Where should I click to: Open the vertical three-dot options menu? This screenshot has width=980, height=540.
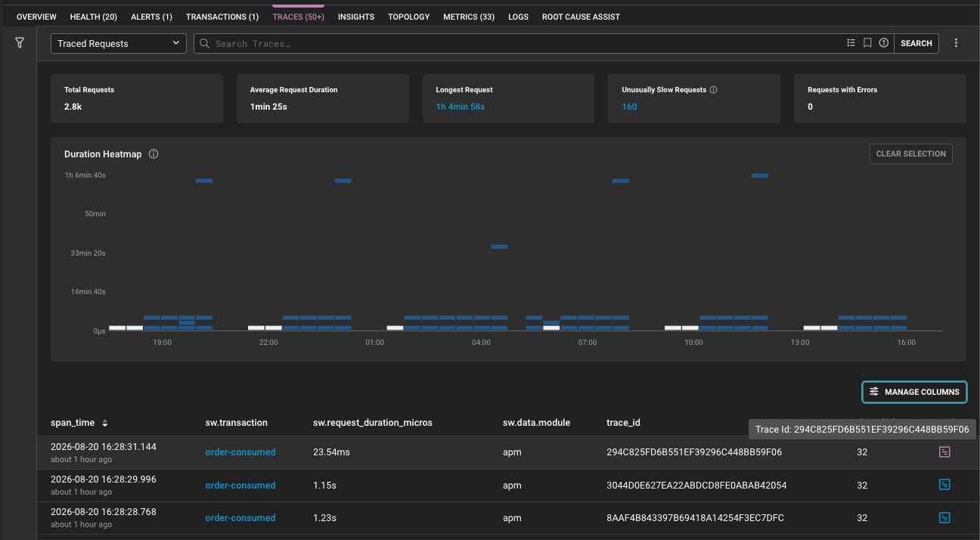956,43
